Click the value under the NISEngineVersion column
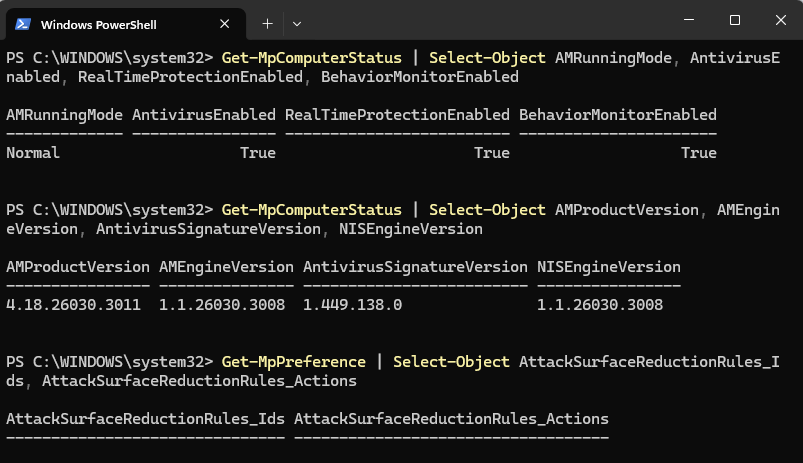This screenshot has width=803, height=463. 600,305
